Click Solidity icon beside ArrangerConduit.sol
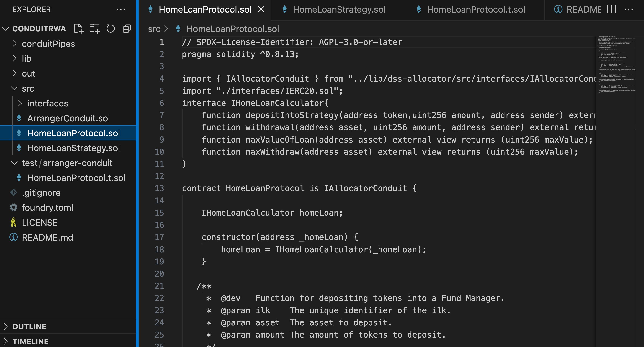 tap(19, 118)
